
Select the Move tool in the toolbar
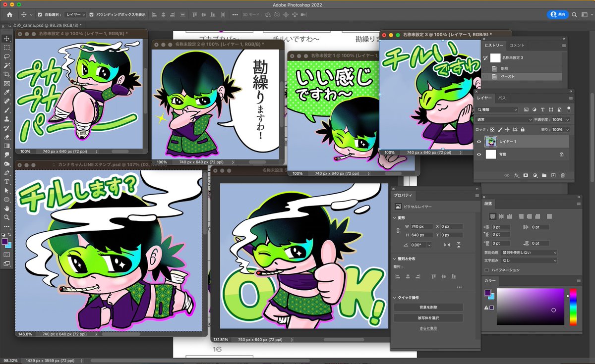(x=7, y=39)
